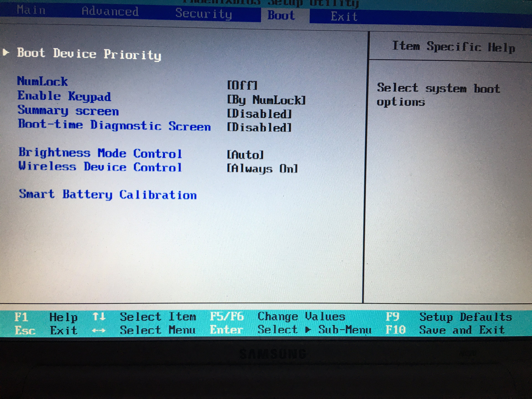This screenshot has width=532, height=399.
Task: Click the Sub-Menu triangle icon in footer
Action: (308, 330)
